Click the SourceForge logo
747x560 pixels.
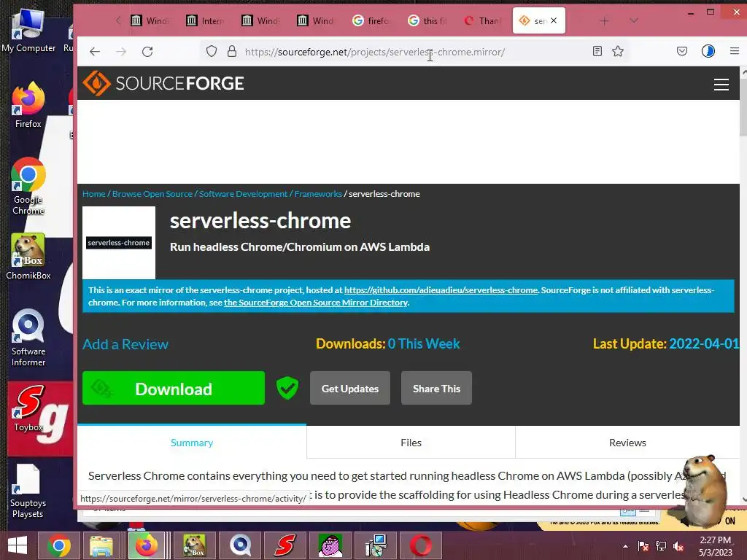pyautogui.click(x=163, y=83)
